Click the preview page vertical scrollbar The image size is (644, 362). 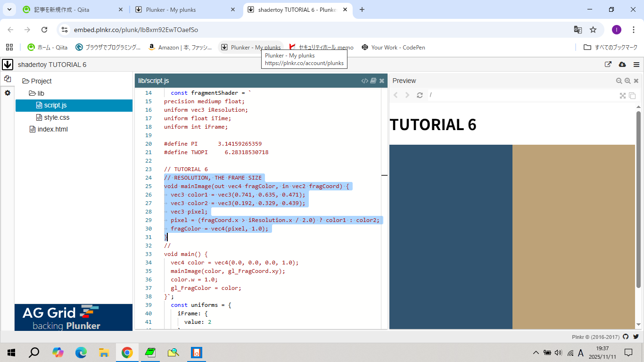pos(639,199)
